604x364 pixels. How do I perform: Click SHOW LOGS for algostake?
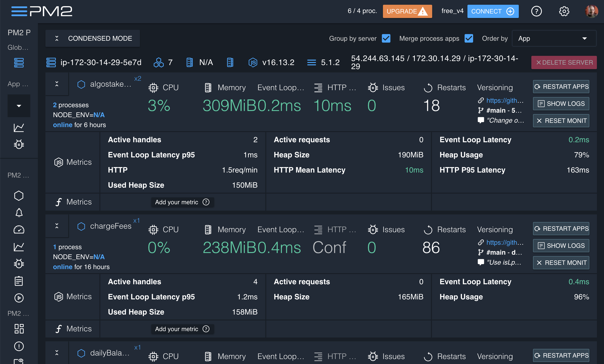pos(561,104)
